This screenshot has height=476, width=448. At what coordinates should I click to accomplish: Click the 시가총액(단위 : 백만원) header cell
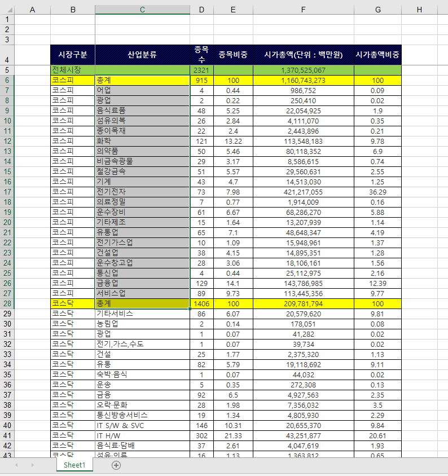(x=303, y=55)
